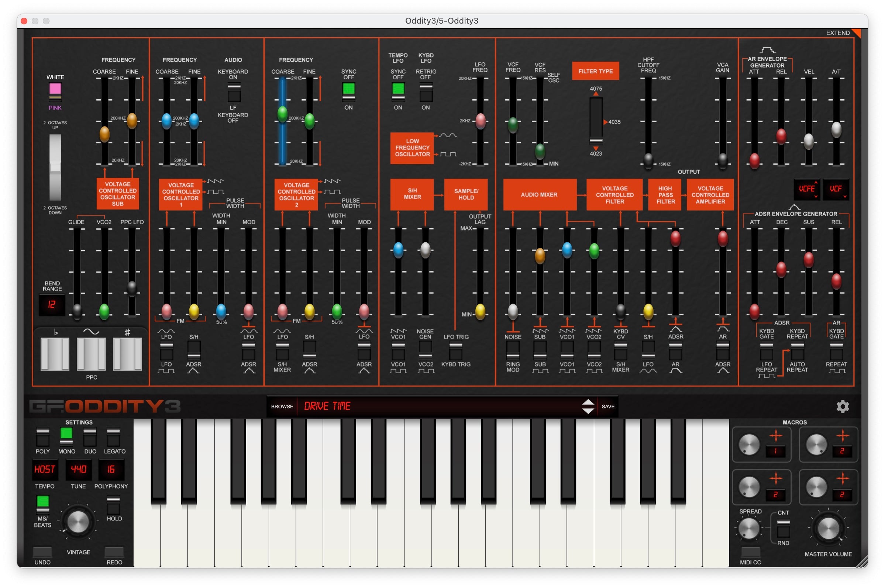Click Macro 1 crosshair assign icon
The image size is (885, 588).
pyautogui.click(x=775, y=436)
